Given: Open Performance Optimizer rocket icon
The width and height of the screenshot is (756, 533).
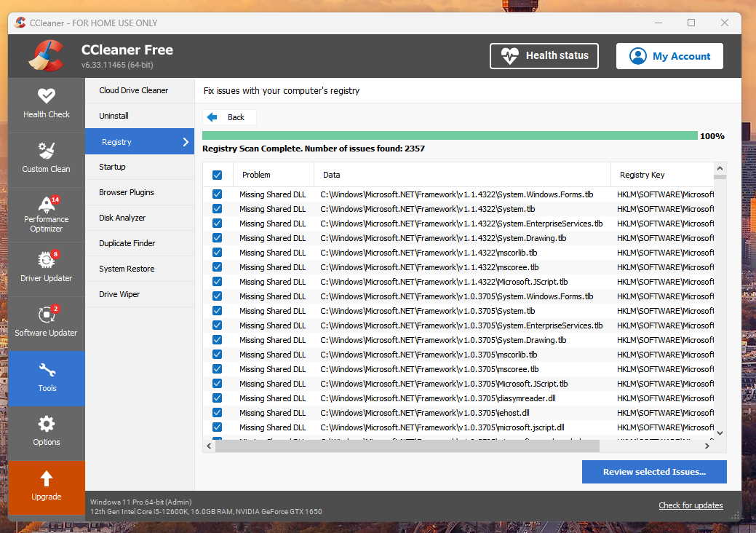Looking at the screenshot, I should (x=47, y=205).
